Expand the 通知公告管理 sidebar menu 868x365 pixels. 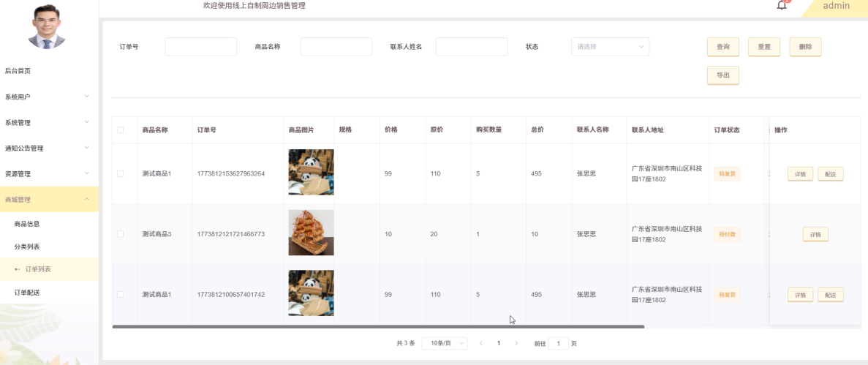[x=49, y=148]
